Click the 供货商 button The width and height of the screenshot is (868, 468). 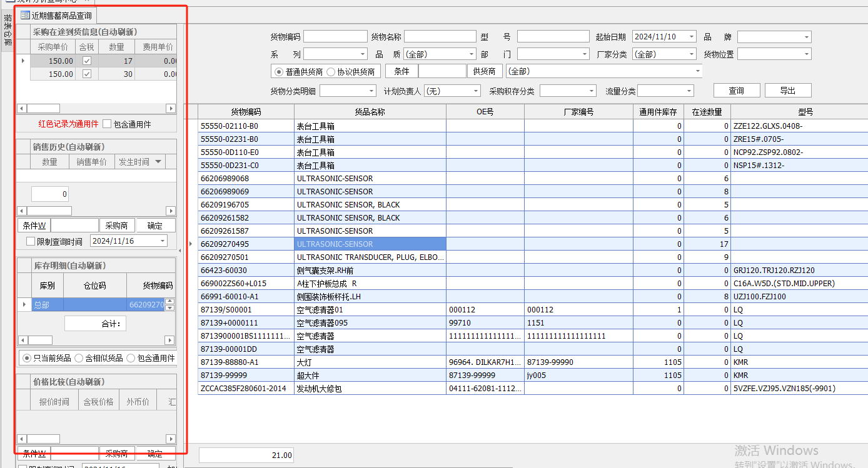485,71
